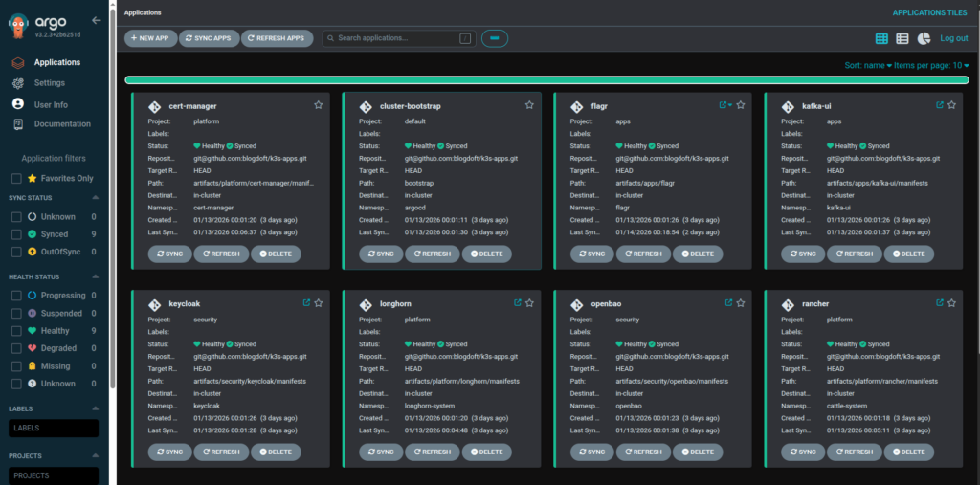Star the rancher application tile
Screen dimensions: 980x485
951,303
